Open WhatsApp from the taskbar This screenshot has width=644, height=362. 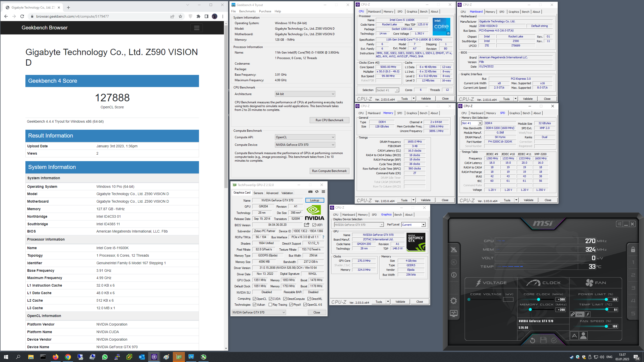pos(105,357)
